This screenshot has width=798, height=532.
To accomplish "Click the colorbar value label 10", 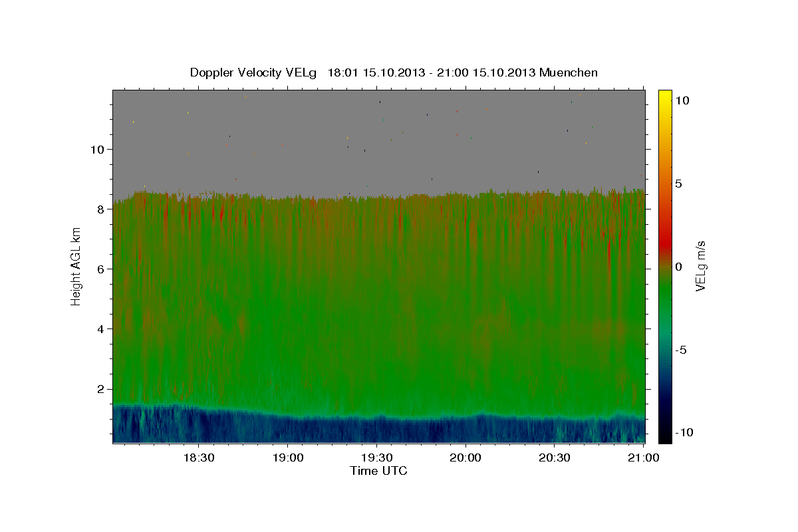I will pos(682,100).
